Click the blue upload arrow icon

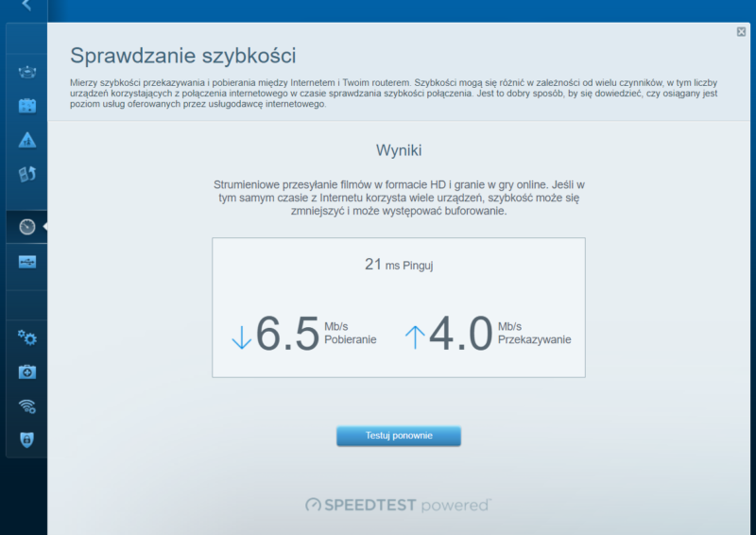(x=415, y=337)
